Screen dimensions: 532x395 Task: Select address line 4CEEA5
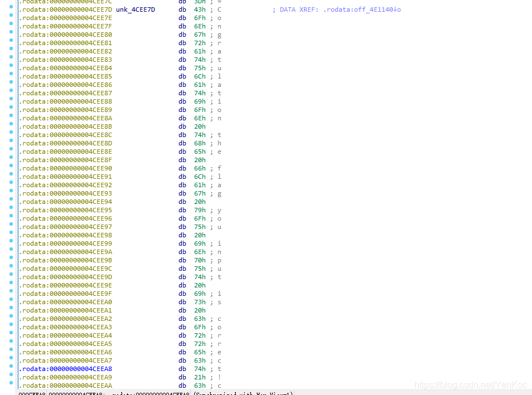(65, 344)
